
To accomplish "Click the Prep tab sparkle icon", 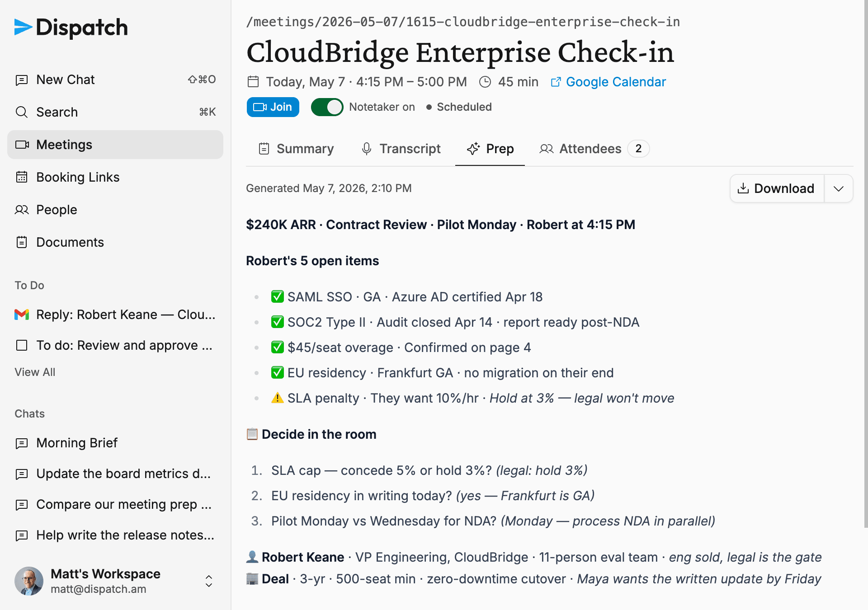I will [x=473, y=149].
